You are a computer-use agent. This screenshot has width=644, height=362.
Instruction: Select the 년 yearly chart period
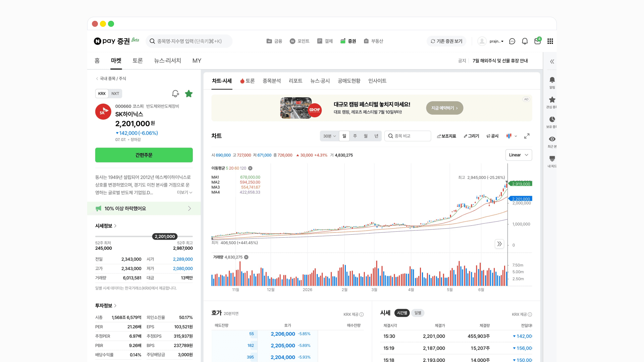tap(376, 136)
